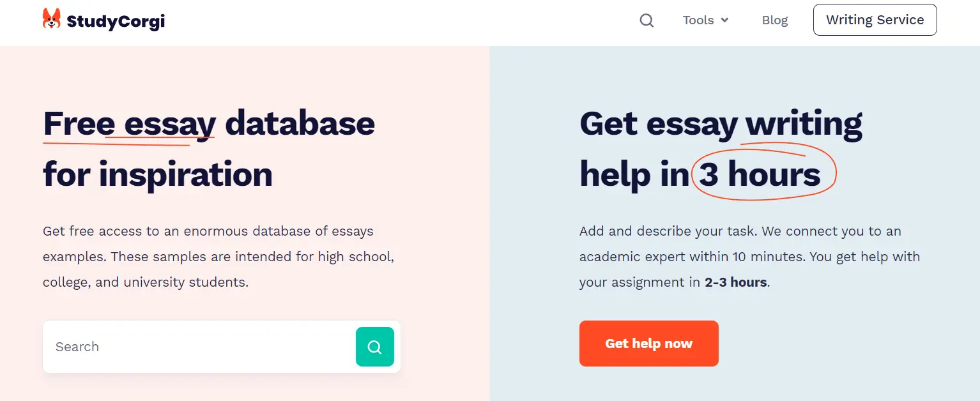Screen dimensions: 980x401
Task: Click the corgi mascot logo icon
Action: pos(52,19)
